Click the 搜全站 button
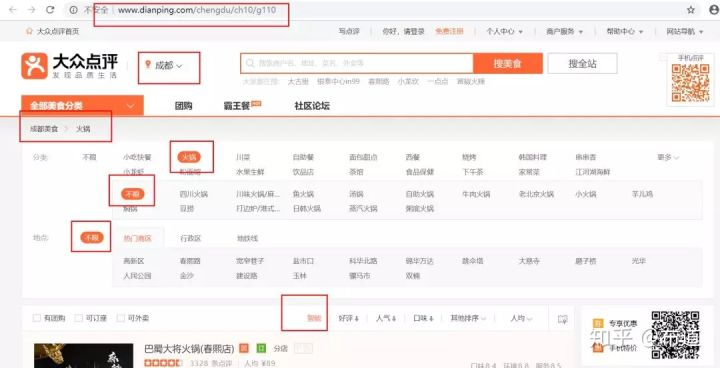720x368 pixels. [x=582, y=63]
